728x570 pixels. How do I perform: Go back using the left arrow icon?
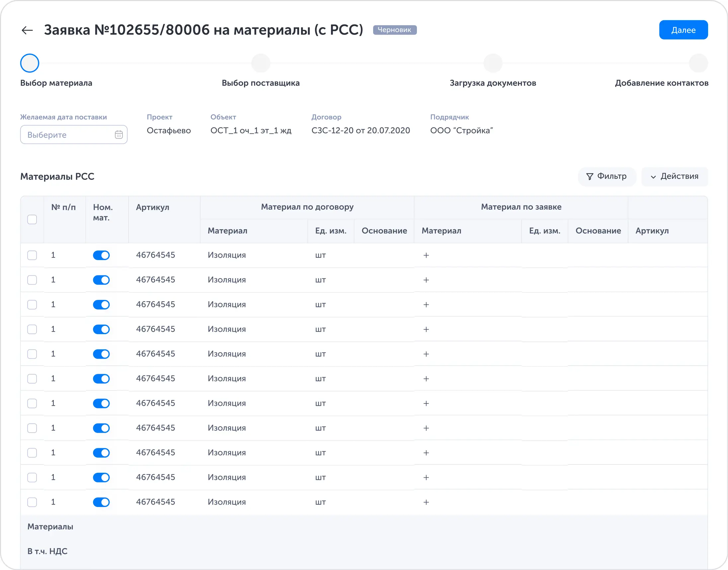pyautogui.click(x=27, y=30)
